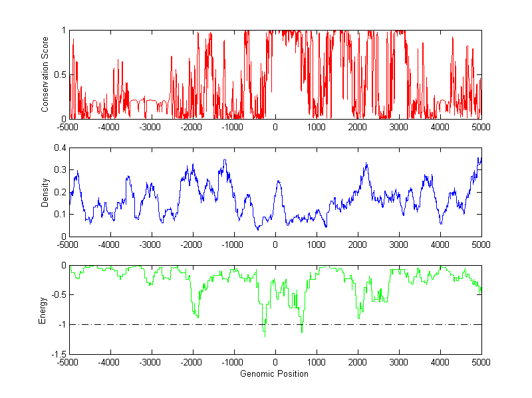The width and height of the screenshot is (532, 398).
Task: Click the "0.5" tick label on Conservation Score axis
Action: [x=59, y=74]
